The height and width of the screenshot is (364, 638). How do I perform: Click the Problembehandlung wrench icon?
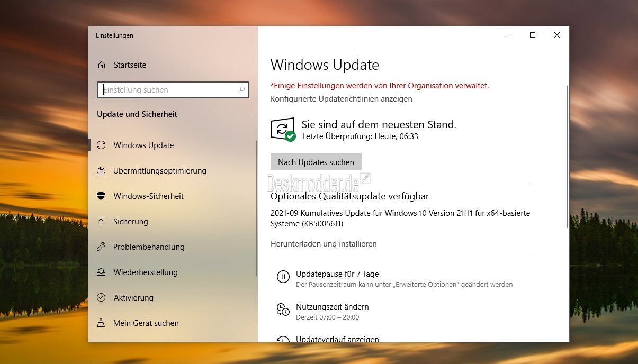[101, 247]
